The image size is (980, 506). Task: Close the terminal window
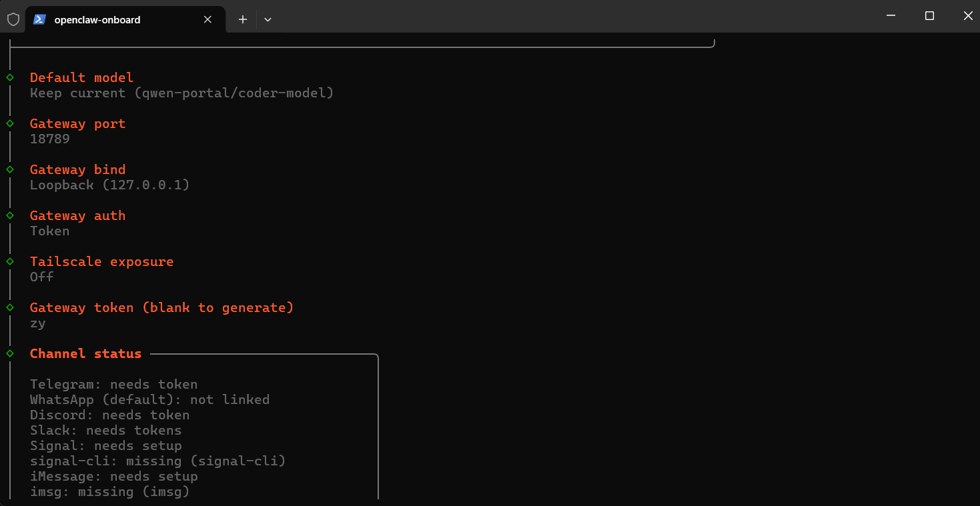tap(967, 15)
